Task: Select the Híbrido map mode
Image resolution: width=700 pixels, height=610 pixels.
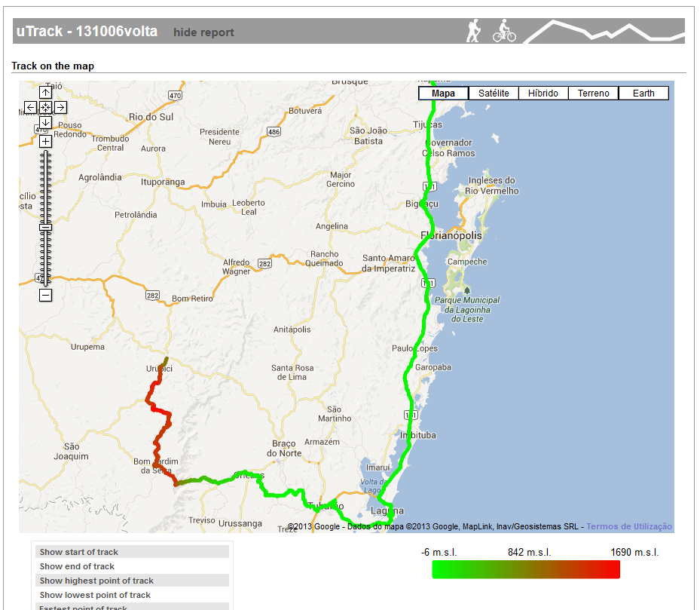Action: click(543, 93)
